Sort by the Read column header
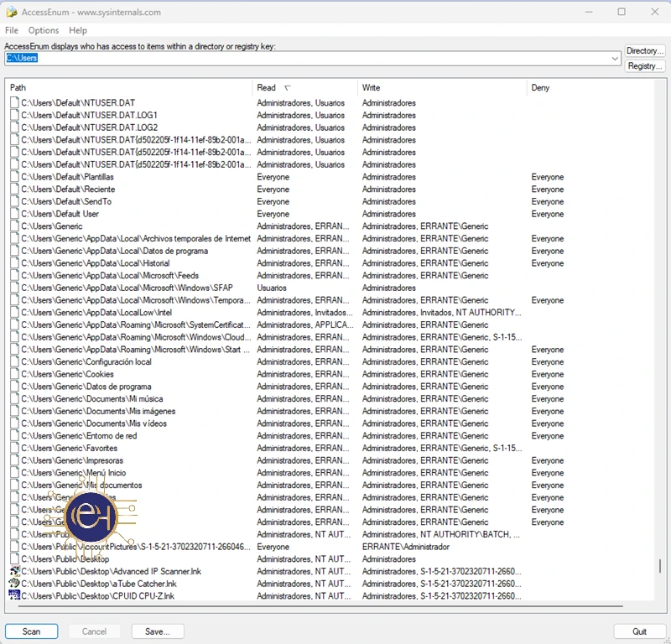Image resolution: width=671 pixels, height=644 pixels. [305, 88]
